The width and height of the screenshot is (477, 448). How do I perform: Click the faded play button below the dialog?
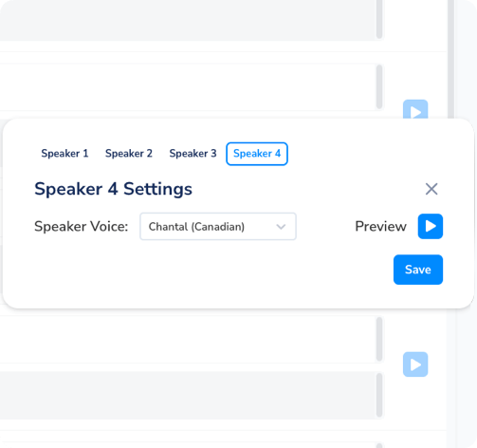415,364
